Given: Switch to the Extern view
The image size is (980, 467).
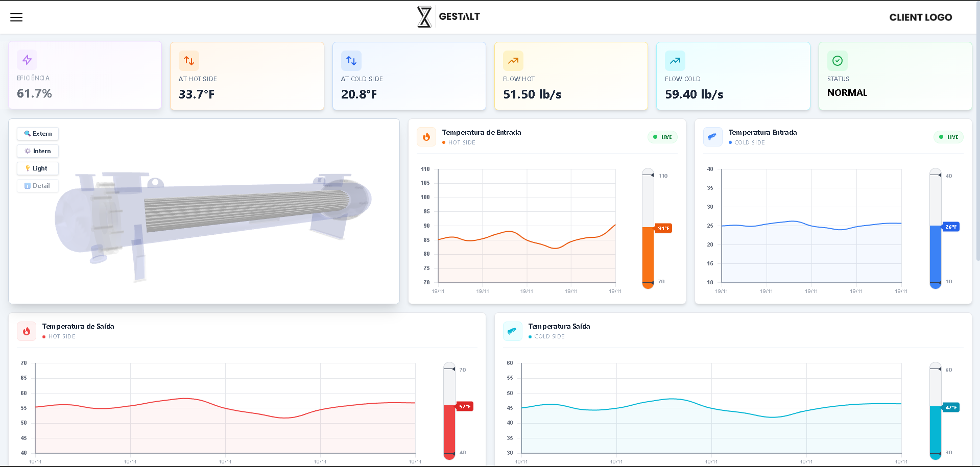Looking at the screenshot, I should pyautogui.click(x=37, y=134).
